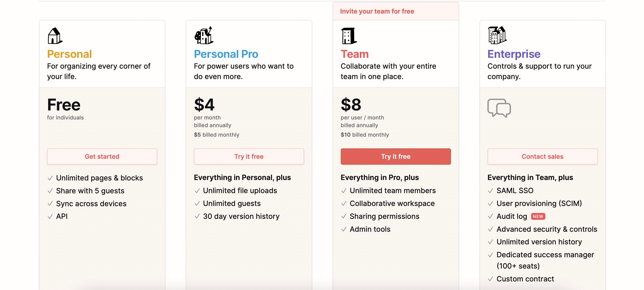Click the Team plan heading
This screenshot has height=290, width=644.
point(355,54)
